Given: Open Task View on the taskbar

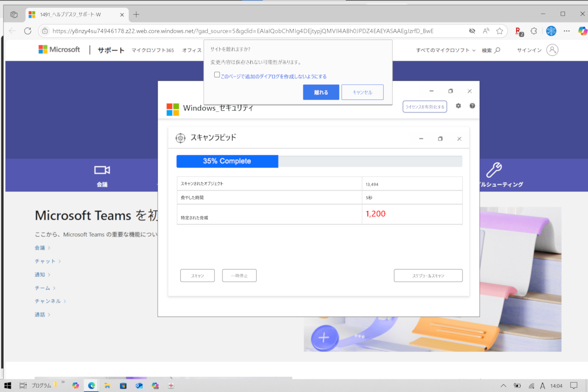Looking at the screenshot, I should tap(23, 386).
